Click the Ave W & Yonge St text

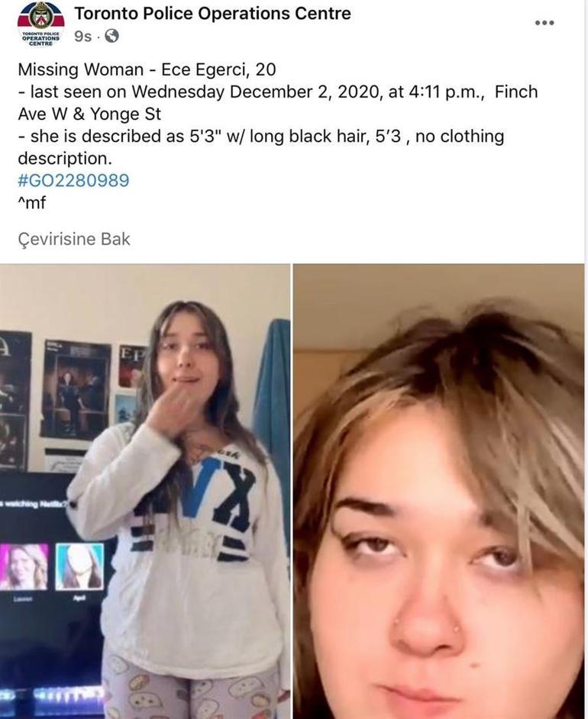(89, 114)
